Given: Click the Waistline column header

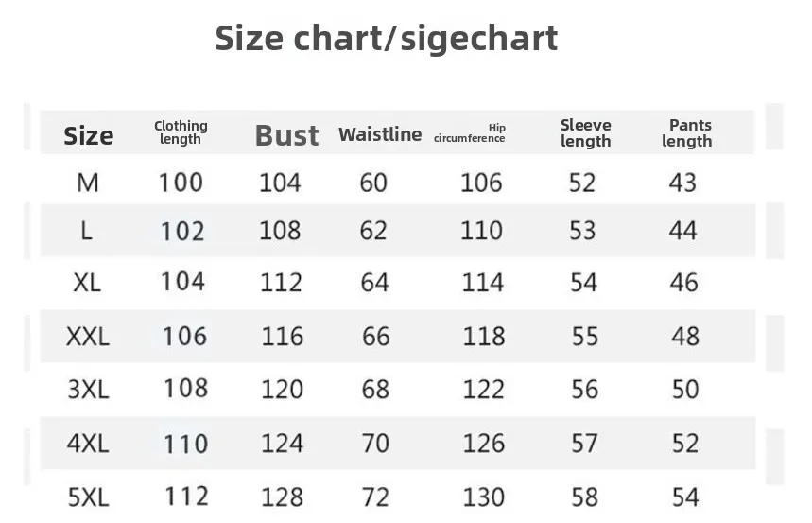Looking at the screenshot, I should [380, 134].
